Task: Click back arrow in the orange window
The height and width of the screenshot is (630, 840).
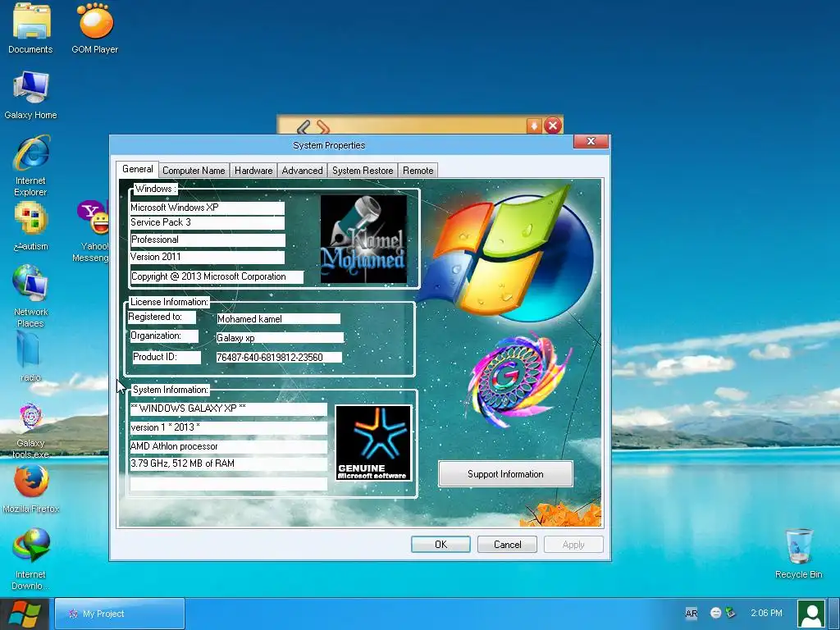Action: coord(304,127)
